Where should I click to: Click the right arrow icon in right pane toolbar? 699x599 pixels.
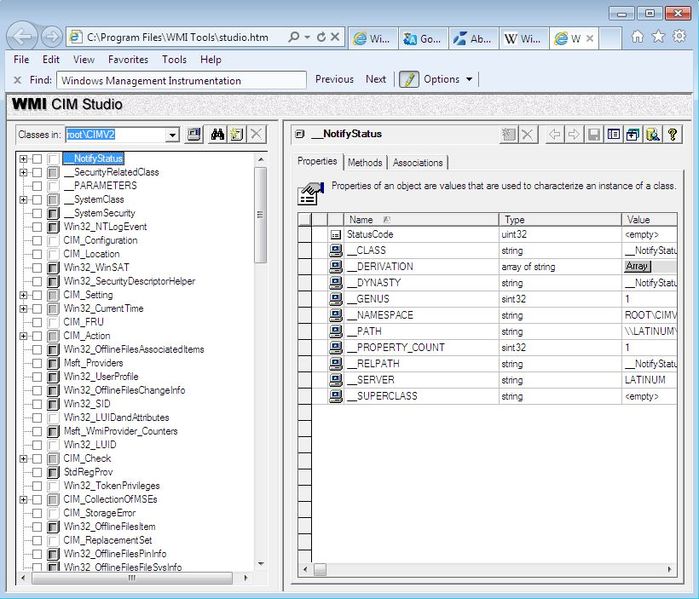[x=574, y=134]
